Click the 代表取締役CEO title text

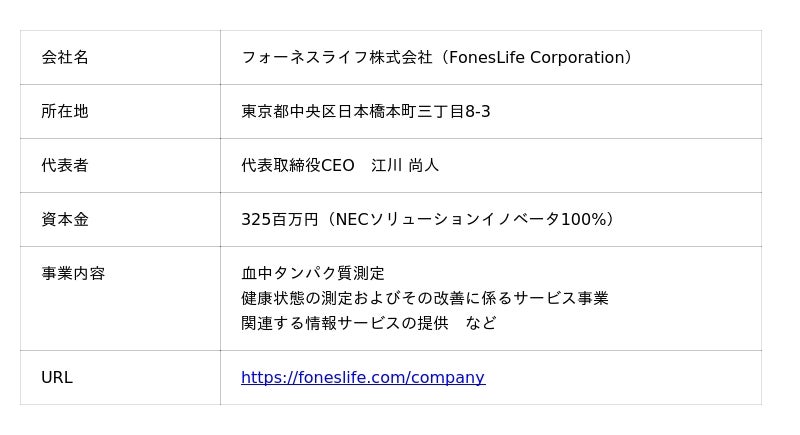pos(297,166)
